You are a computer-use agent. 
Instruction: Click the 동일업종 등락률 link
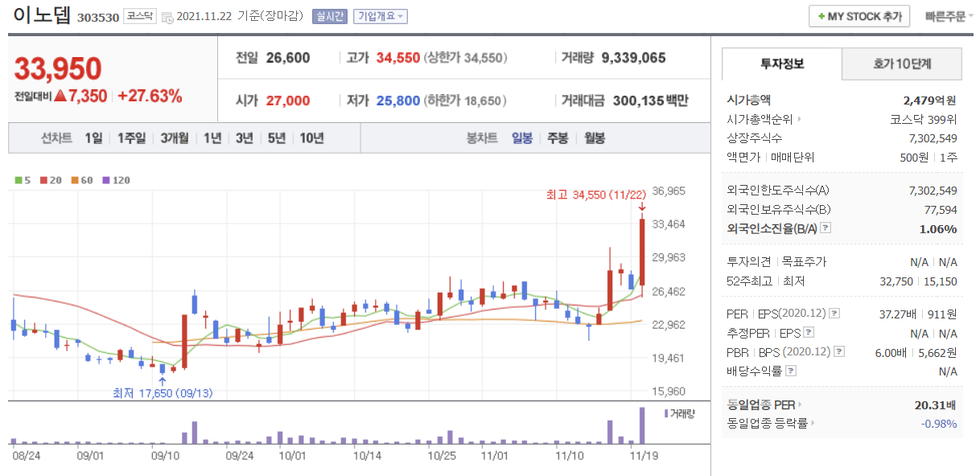point(767,423)
